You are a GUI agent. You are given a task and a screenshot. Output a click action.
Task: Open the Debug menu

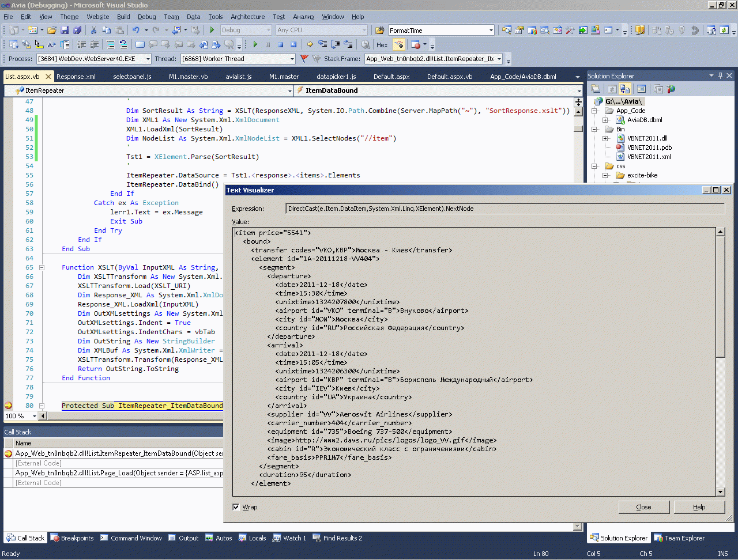[147, 17]
